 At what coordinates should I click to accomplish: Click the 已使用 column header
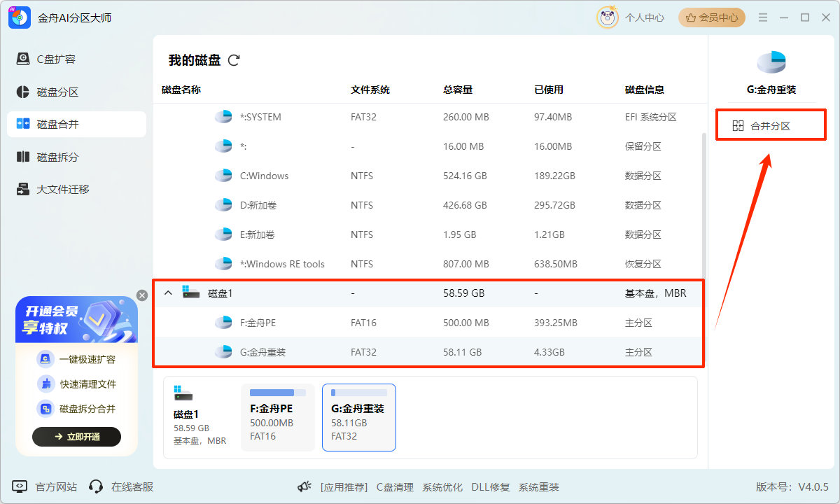(x=549, y=90)
